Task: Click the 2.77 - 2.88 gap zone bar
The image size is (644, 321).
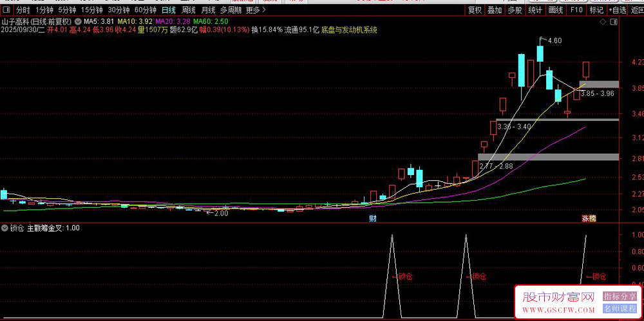Action: [x=548, y=157]
